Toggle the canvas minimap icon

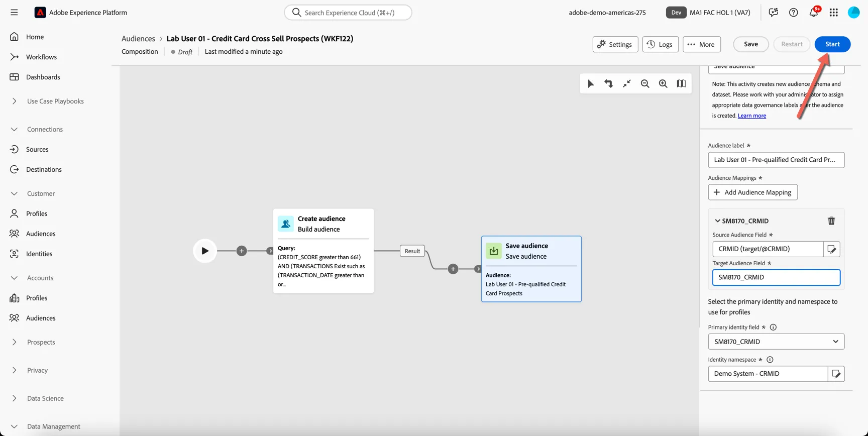click(681, 84)
